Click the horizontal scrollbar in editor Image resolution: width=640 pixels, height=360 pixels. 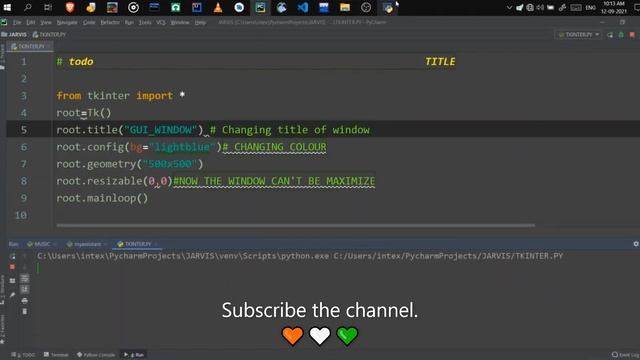click(296, 225)
